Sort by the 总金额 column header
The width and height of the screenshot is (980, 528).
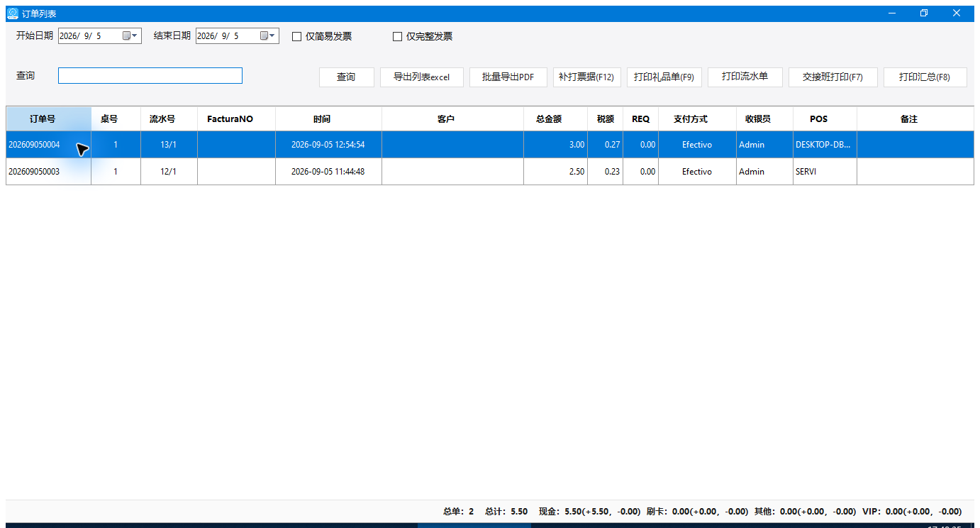click(x=556, y=119)
